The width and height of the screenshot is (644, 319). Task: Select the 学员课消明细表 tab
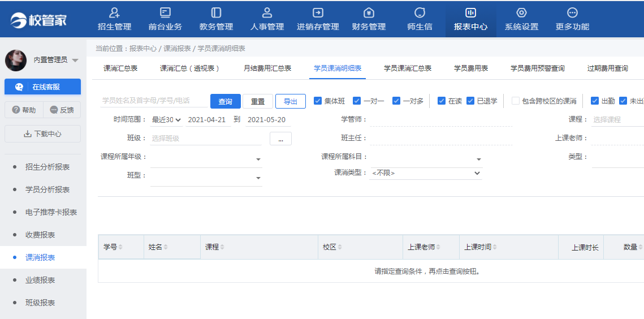337,68
